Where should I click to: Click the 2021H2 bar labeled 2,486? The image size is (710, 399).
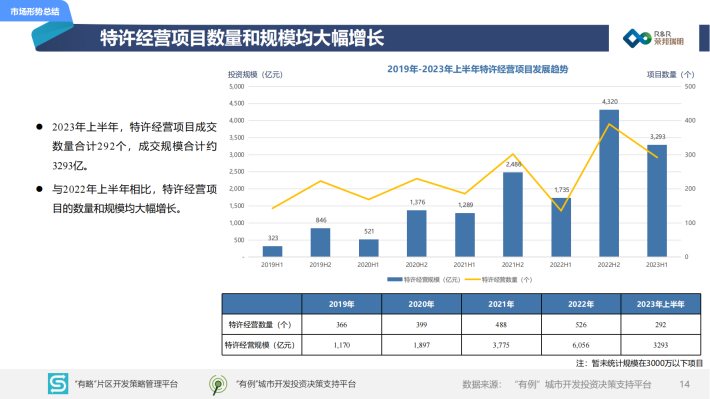[513, 214]
